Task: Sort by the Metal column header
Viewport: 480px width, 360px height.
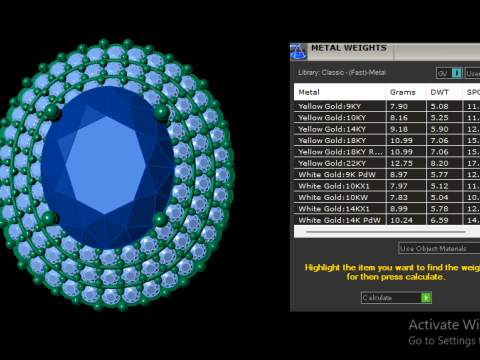Action: click(340, 92)
